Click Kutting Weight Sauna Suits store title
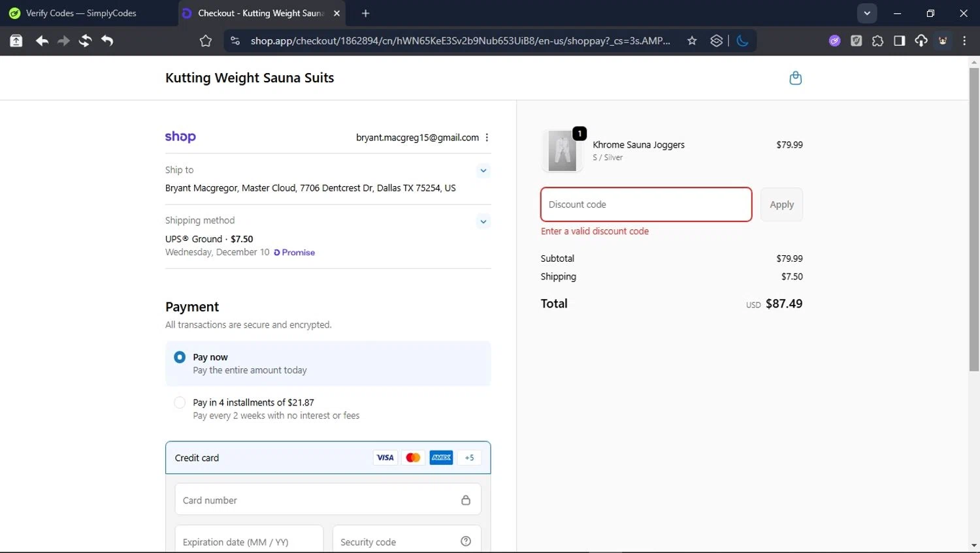The width and height of the screenshot is (980, 553). point(250,78)
